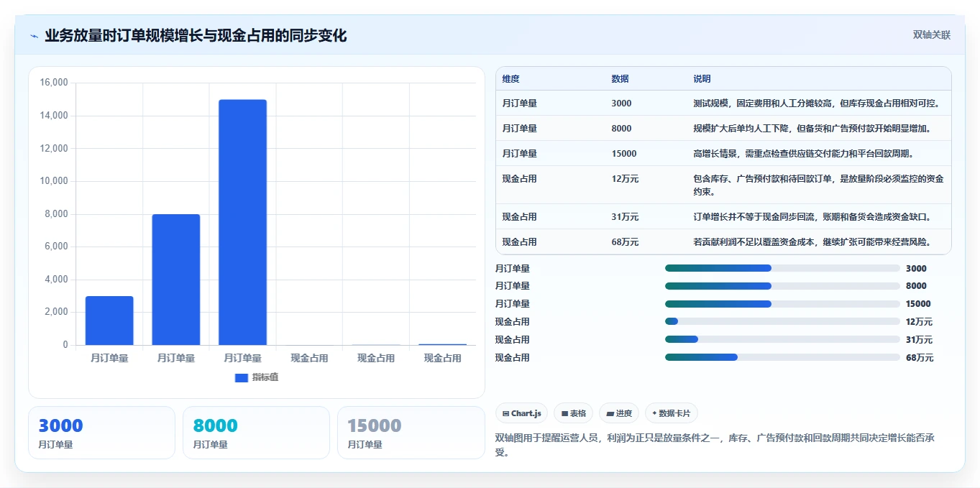Click the footer note starting 双轴图用于提醒
The width and height of the screenshot is (980, 488).
pyautogui.click(x=714, y=445)
